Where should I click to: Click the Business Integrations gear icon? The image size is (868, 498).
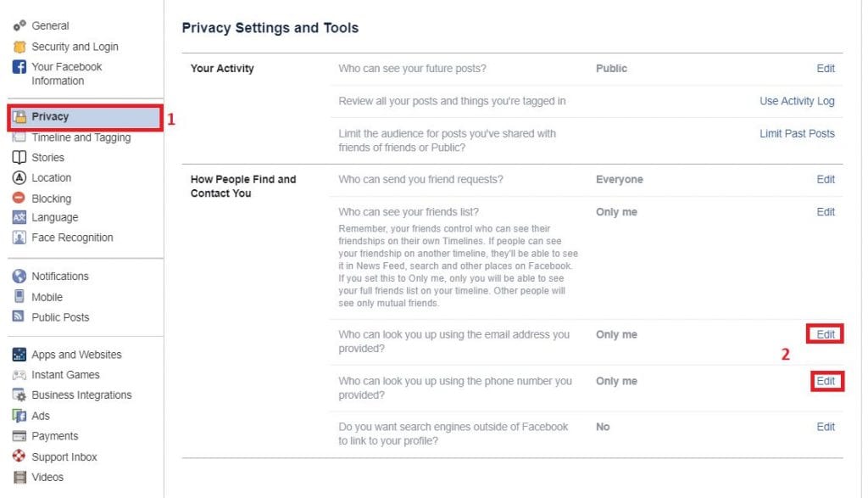coord(19,395)
